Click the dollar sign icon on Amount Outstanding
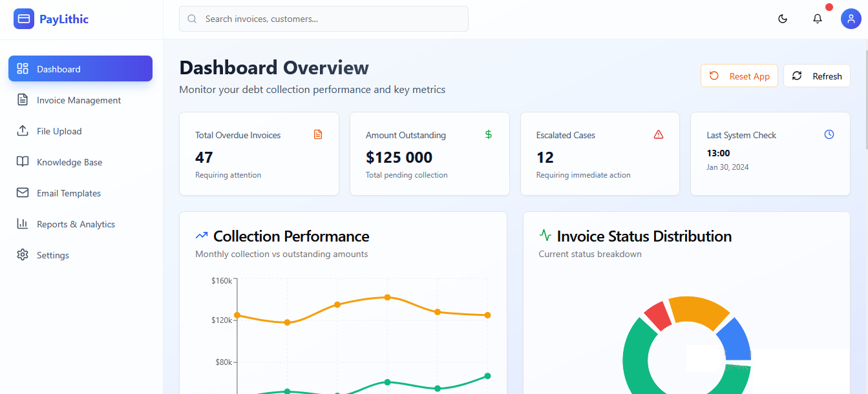This screenshot has height=394, width=868. click(489, 134)
